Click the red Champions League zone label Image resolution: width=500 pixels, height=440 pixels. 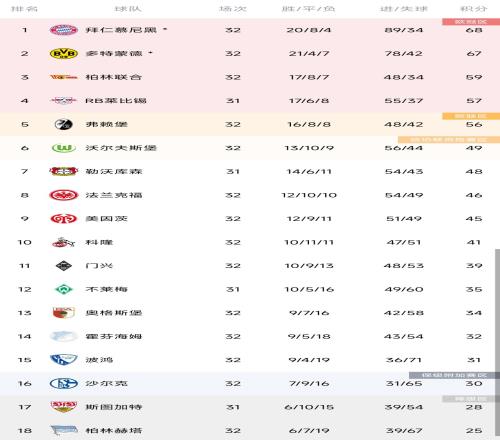coord(471,22)
